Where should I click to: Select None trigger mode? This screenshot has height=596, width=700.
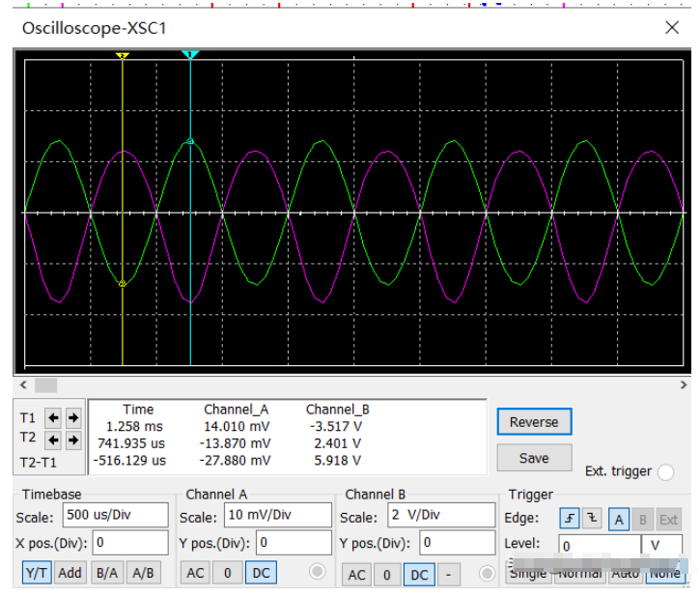tap(664, 574)
